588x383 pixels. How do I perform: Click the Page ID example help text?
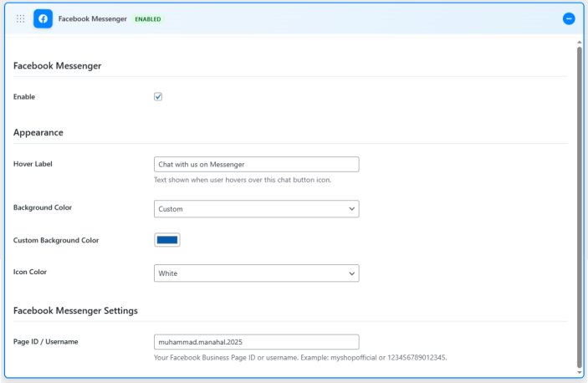point(300,358)
